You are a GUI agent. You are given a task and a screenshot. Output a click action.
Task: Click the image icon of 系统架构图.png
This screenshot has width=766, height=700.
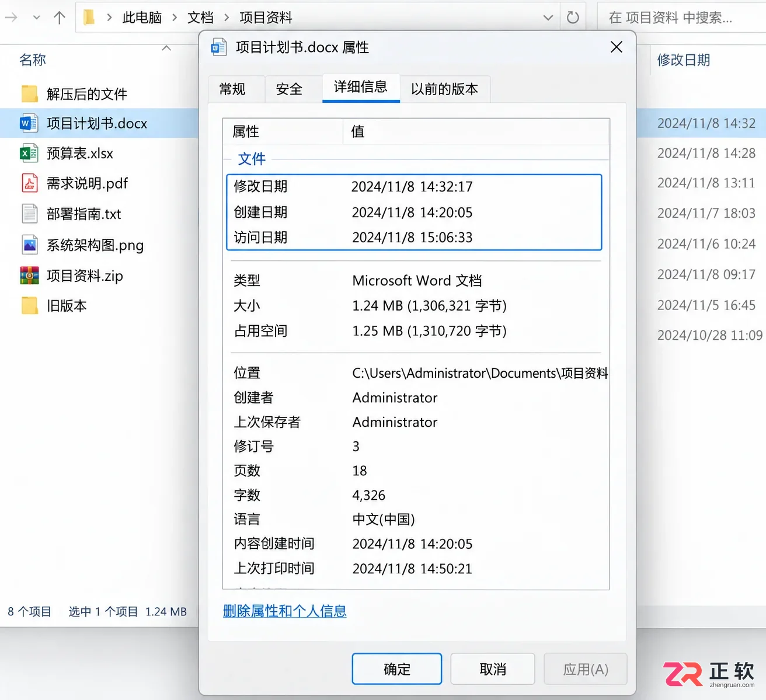click(30, 245)
